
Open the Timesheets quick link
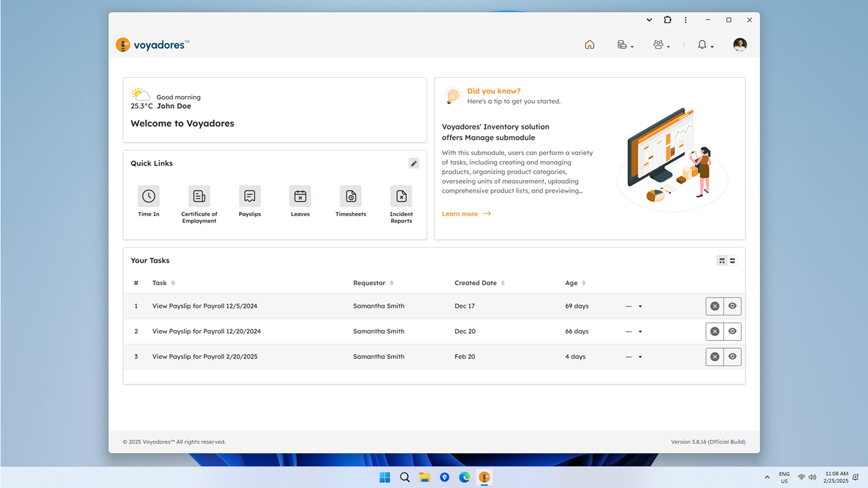point(351,201)
